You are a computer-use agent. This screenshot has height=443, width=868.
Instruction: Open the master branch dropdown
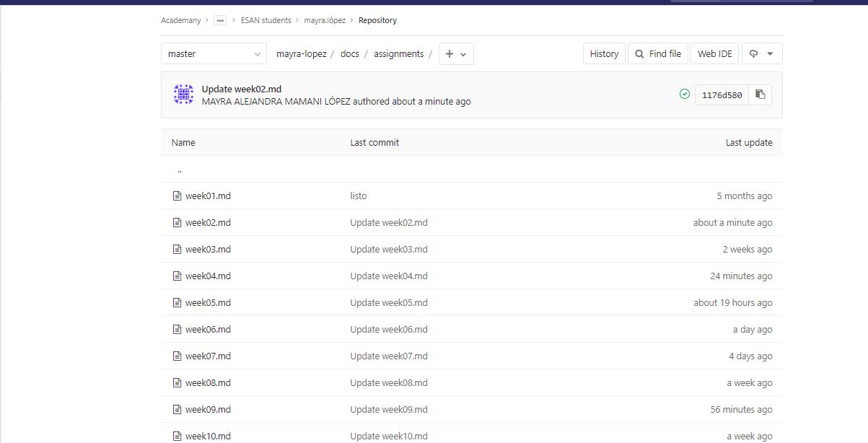(x=214, y=53)
